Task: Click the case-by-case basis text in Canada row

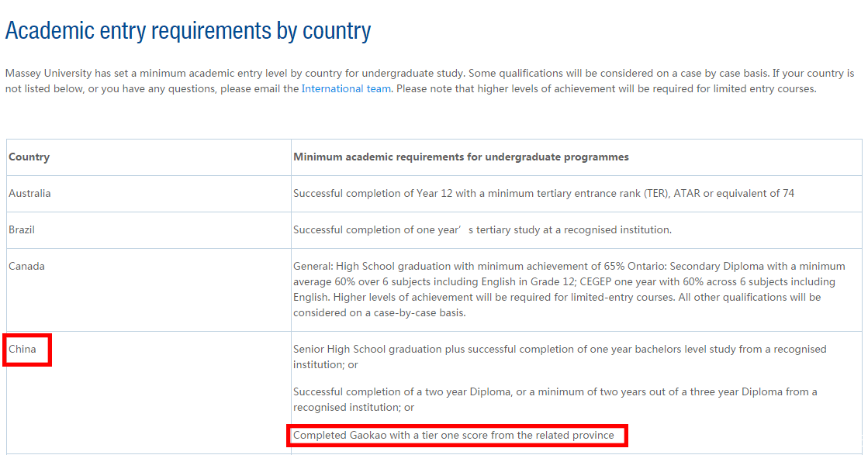Action: 377,313
